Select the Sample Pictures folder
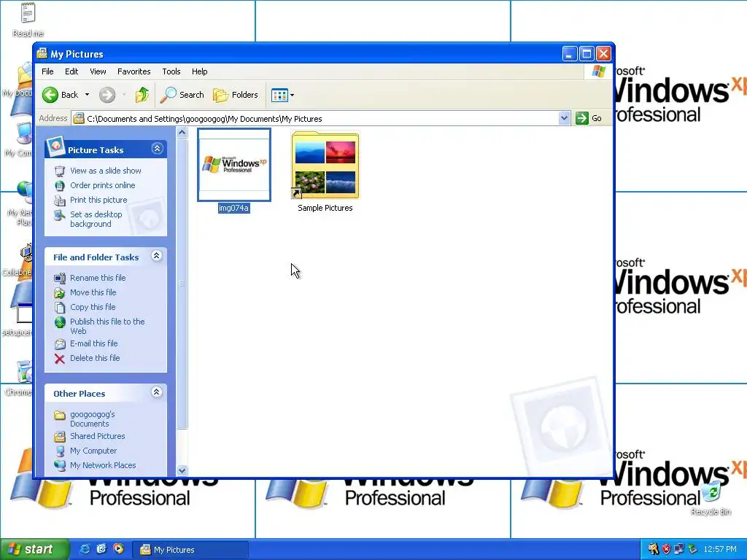Image resolution: width=747 pixels, height=560 pixels. tap(325, 165)
